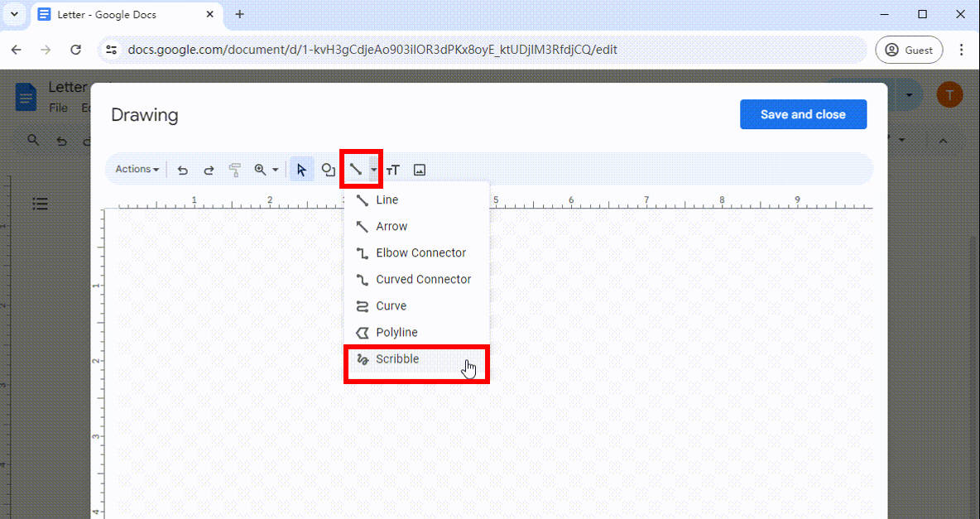Open the Drawing zoom dropdown
Screen dimensions: 980x519
coord(267,170)
